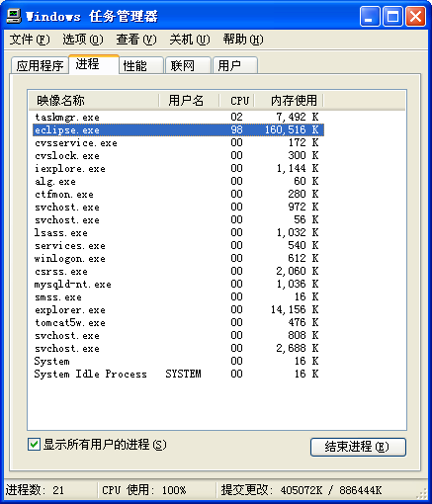Select the cvslock.exe process
432x504 pixels.
coord(178,155)
